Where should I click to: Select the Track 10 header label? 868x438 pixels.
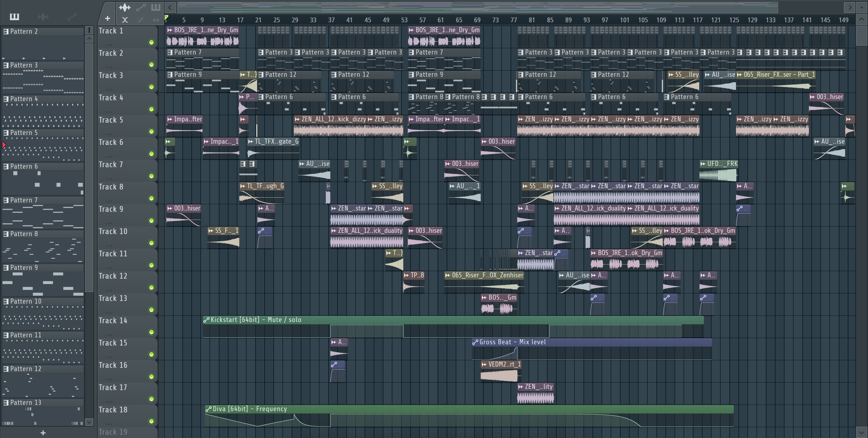(113, 232)
